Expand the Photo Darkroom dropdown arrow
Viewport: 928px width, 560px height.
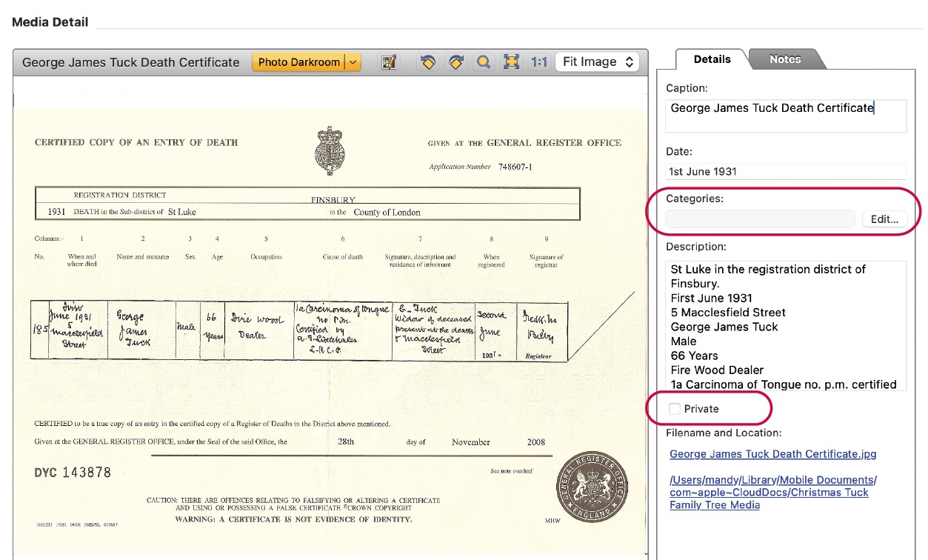(354, 62)
